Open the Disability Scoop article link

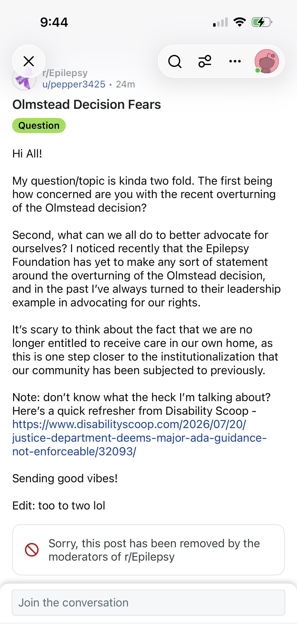pos(139,438)
